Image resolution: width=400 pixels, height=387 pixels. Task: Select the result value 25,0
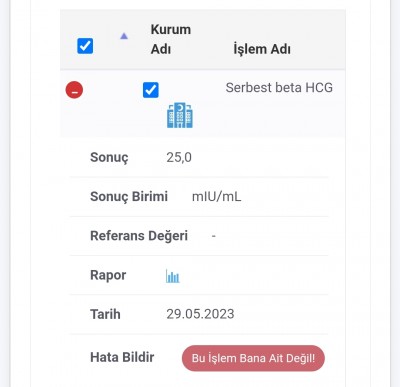179,157
